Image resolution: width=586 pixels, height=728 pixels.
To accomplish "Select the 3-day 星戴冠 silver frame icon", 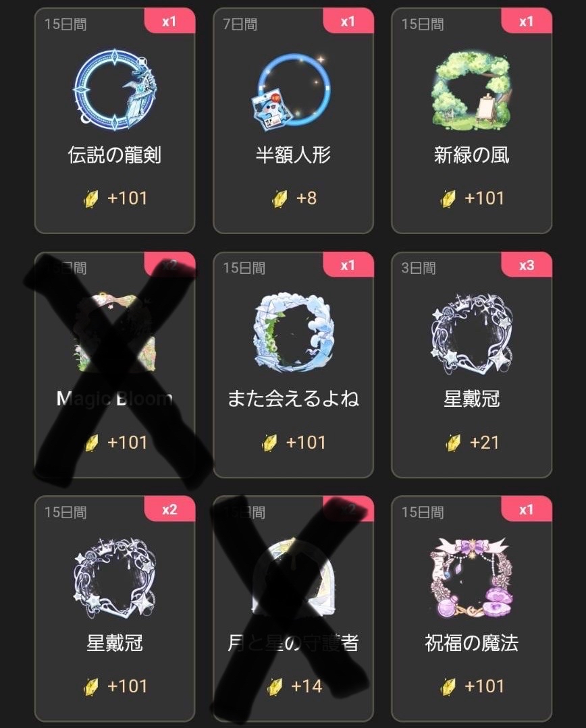I will click(x=471, y=334).
